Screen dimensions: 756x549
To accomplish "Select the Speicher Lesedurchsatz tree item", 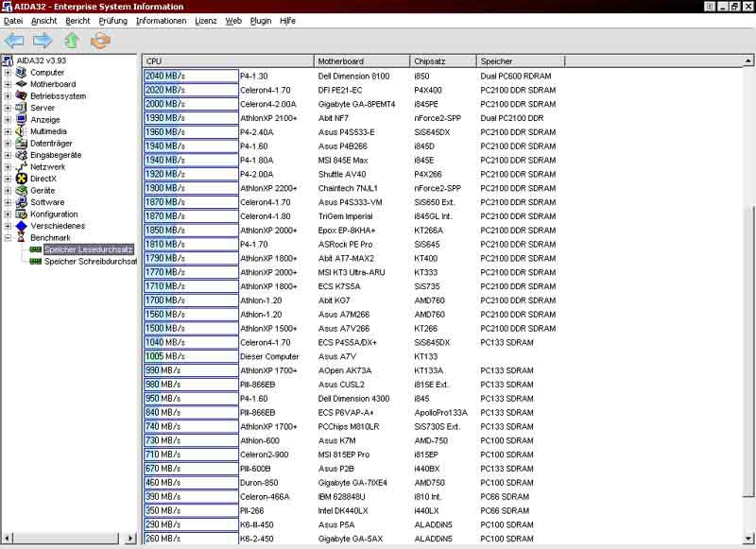I will click(89, 249).
